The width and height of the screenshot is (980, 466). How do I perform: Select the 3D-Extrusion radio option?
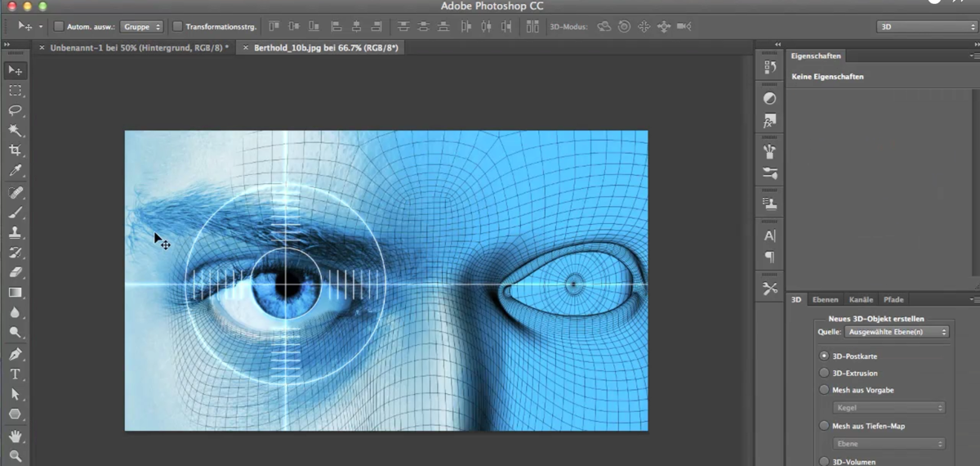824,373
